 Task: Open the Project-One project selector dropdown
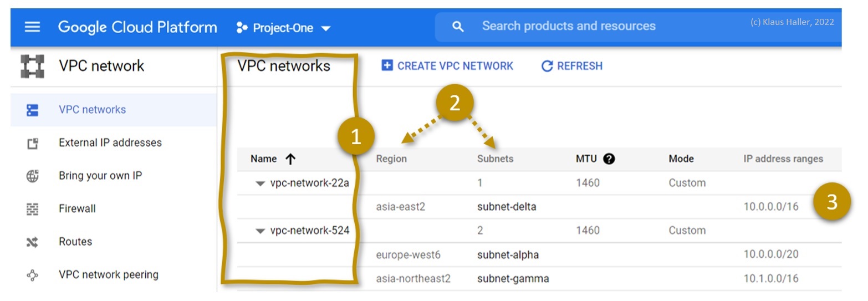(x=283, y=28)
